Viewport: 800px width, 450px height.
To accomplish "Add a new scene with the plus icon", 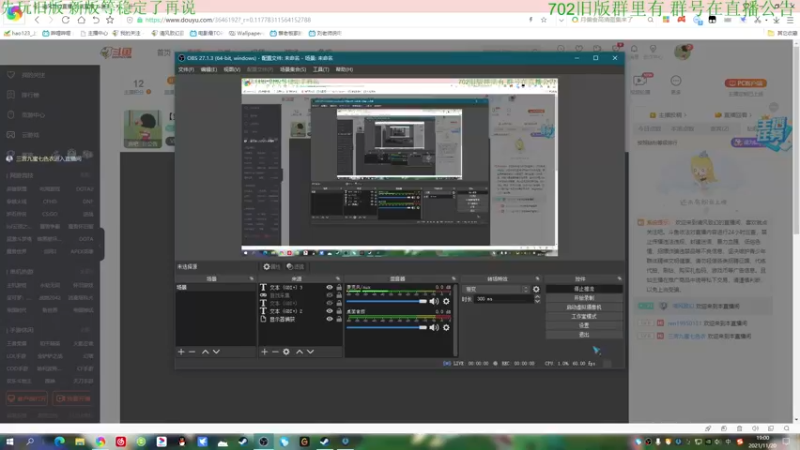I will click(181, 352).
